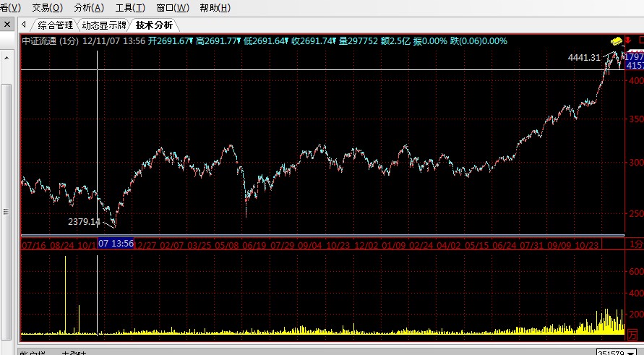
Task: Click the red 万 unit icon in the volume panel
Action: tap(632, 333)
